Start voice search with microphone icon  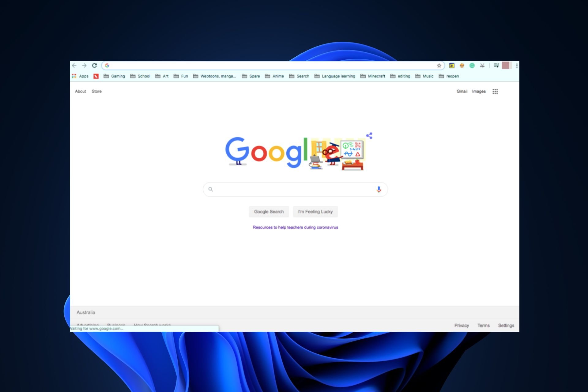point(379,189)
